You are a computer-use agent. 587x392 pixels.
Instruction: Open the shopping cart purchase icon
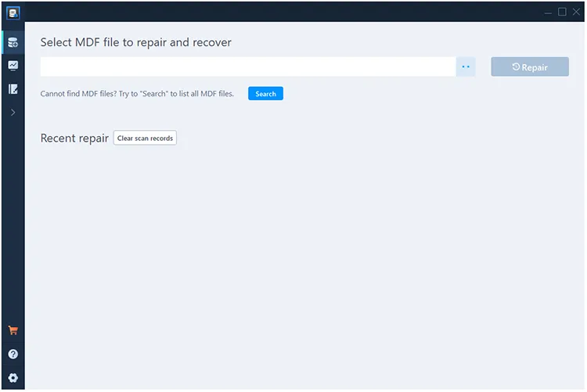coord(13,330)
